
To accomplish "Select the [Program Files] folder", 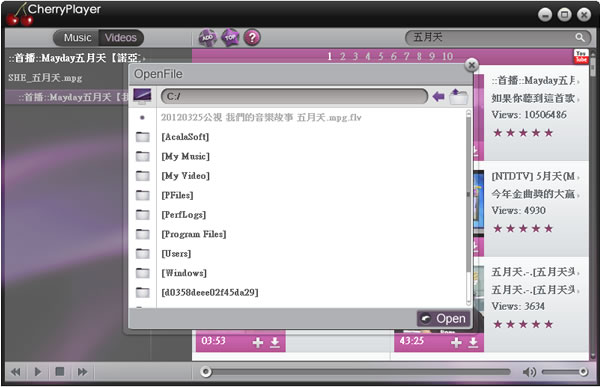I will (194, 234).
